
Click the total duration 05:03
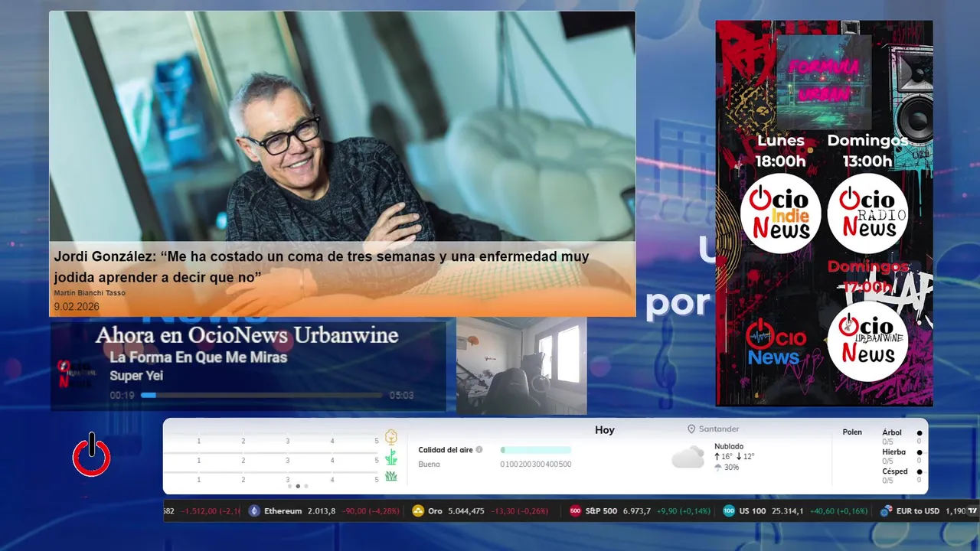click(401, 396)
